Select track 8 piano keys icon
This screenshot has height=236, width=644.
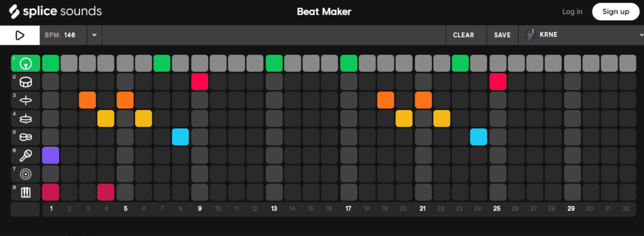point(25,193)
